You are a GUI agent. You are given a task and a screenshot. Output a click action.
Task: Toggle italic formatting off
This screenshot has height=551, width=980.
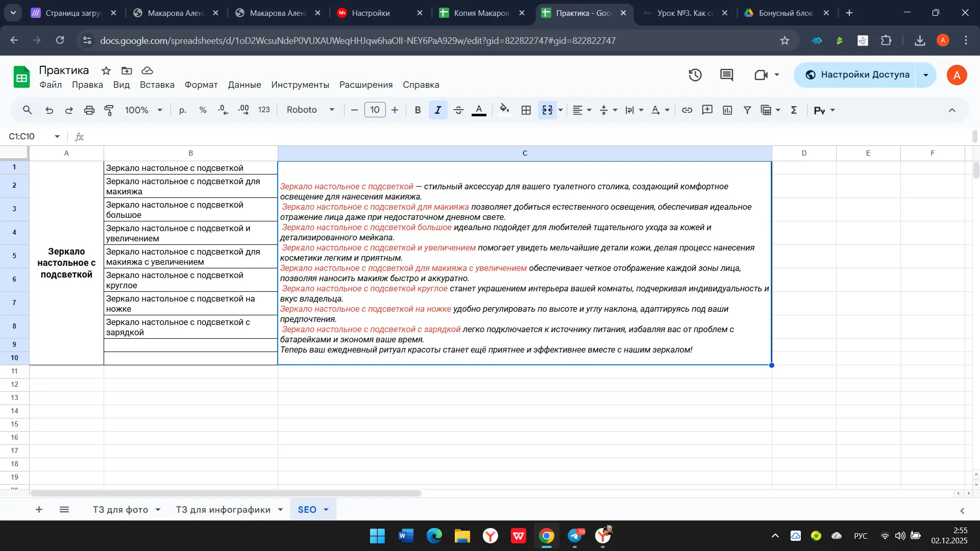coord(438,110)
